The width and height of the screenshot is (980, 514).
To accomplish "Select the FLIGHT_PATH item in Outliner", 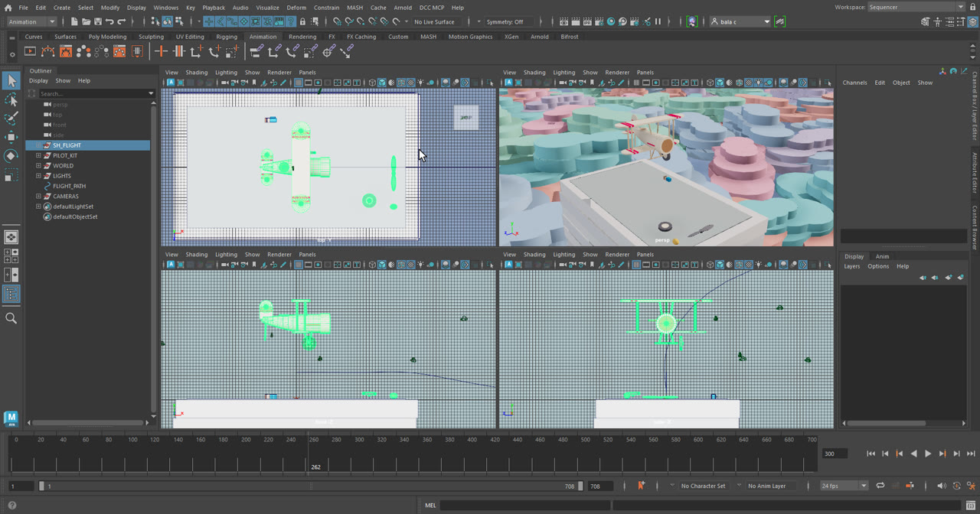I will [69, 186].
